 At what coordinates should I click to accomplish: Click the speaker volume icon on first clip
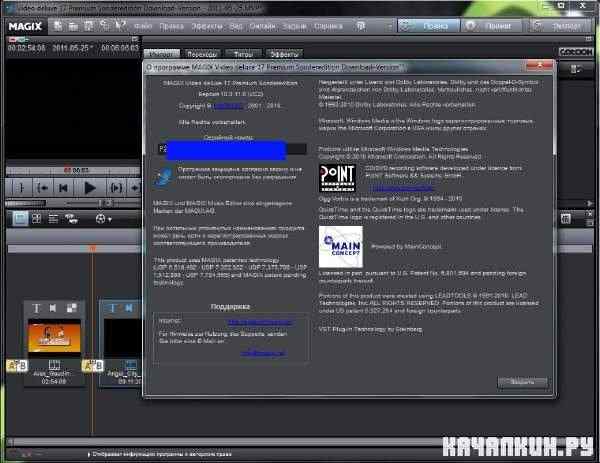point(53,308)
